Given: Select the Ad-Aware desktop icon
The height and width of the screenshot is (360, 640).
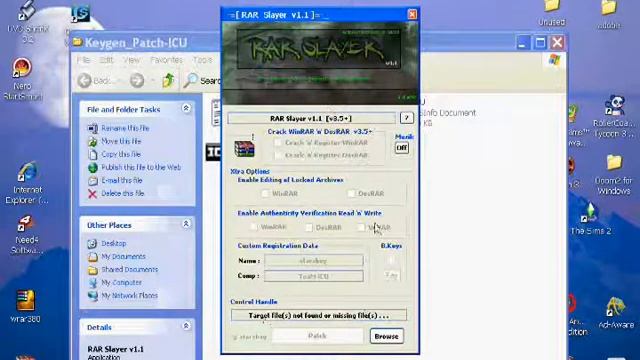Looking at the screenshot, I should tap(616, 313).
